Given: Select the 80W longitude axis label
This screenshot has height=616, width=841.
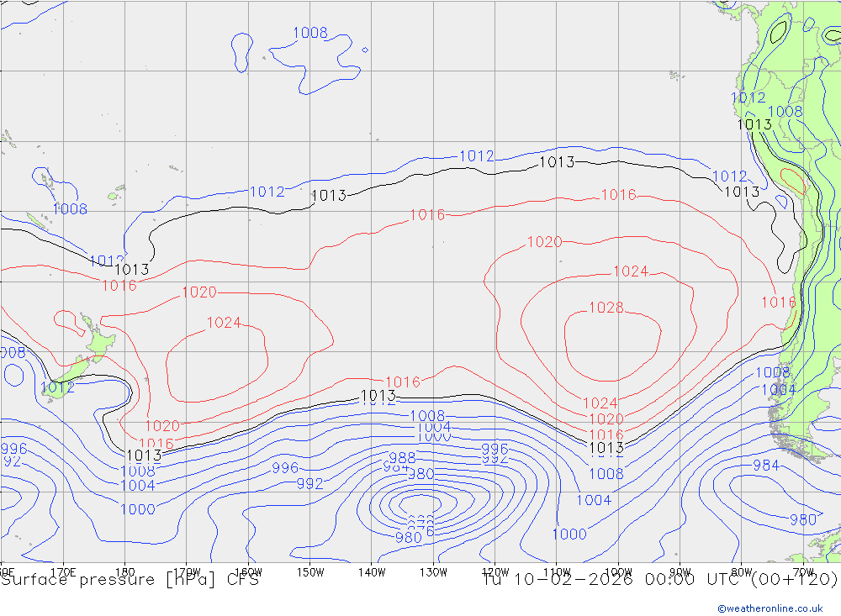Looking at the screenshot, I should click(742, 572).
